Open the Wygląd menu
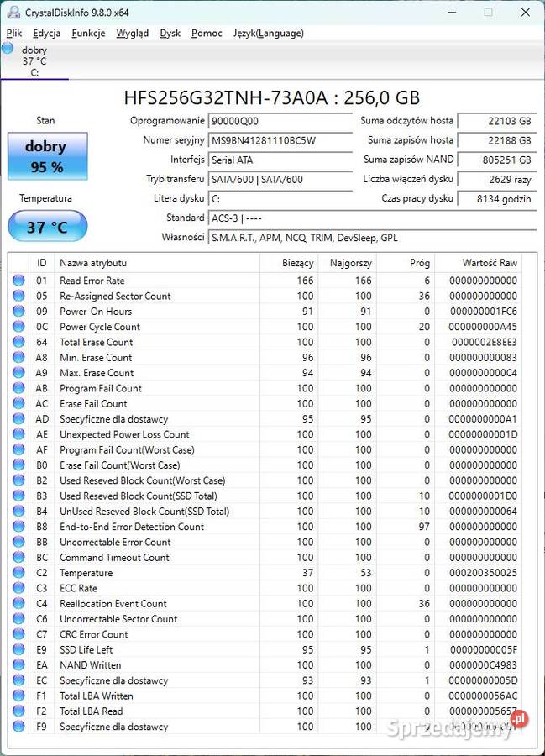 (132, 34)
